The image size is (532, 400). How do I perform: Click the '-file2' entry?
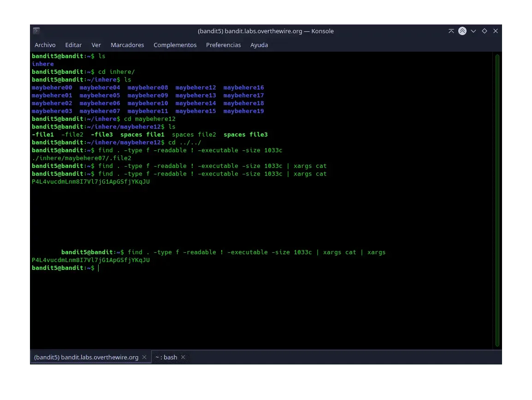click(x=72, y=134)
